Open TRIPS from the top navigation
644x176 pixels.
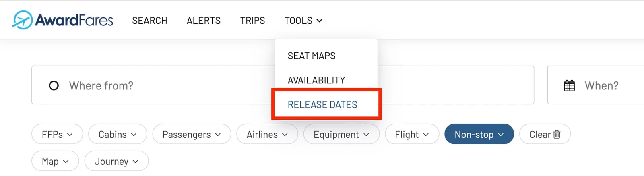pyautogui.click(x=252, y=21)
